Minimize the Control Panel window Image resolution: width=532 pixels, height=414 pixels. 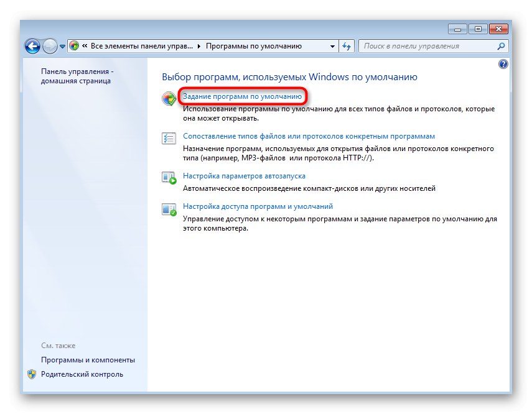click(x=457, y=29)
